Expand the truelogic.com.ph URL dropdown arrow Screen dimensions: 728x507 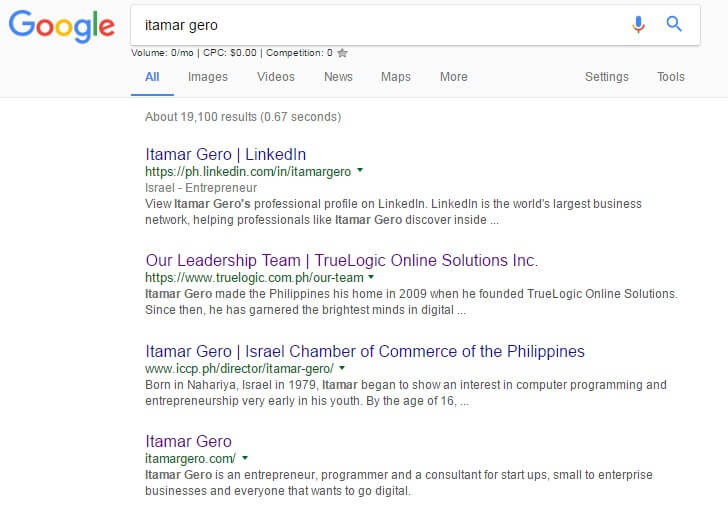pos(371,277)
